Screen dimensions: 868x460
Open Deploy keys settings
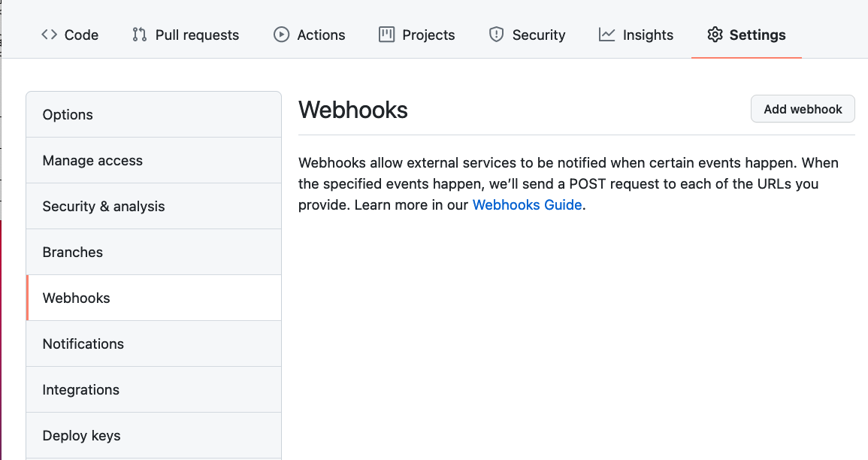click(154, 436)
